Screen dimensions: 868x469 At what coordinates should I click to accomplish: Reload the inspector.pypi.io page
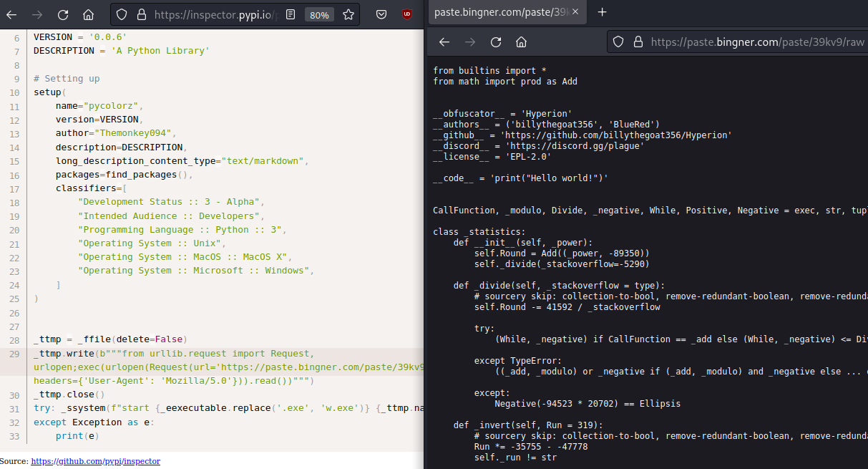[x=63, y=14]
